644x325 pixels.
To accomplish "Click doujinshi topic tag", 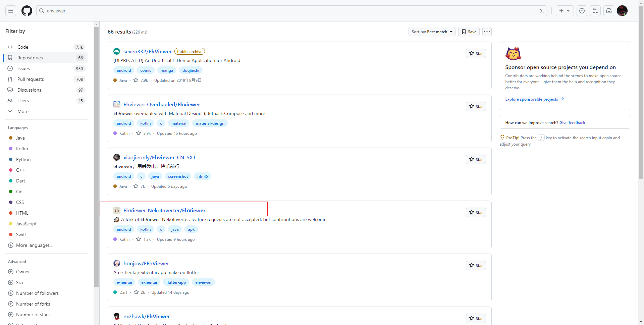I will pos(191,70).
